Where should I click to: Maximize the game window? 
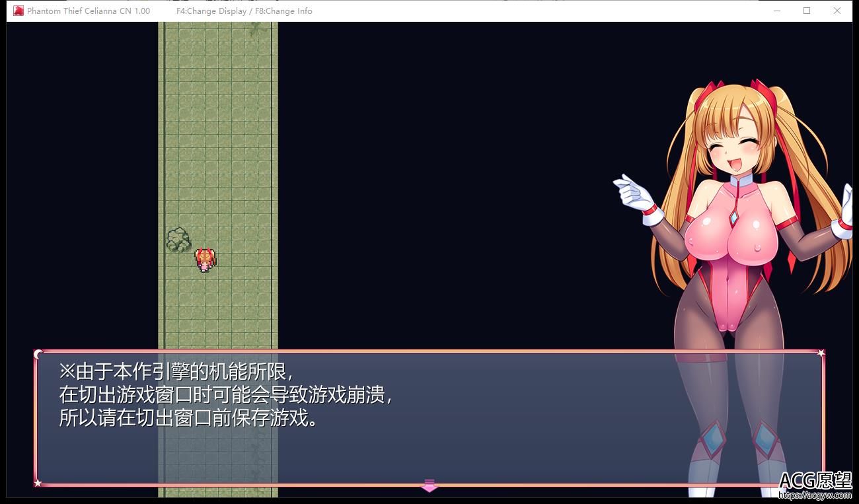(x=807, y=11)
